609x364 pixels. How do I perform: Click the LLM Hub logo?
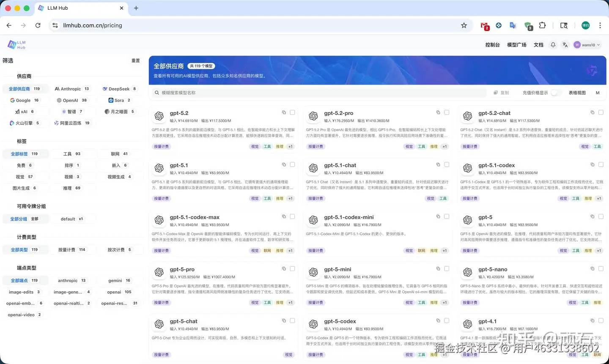(x=17, y=45)
